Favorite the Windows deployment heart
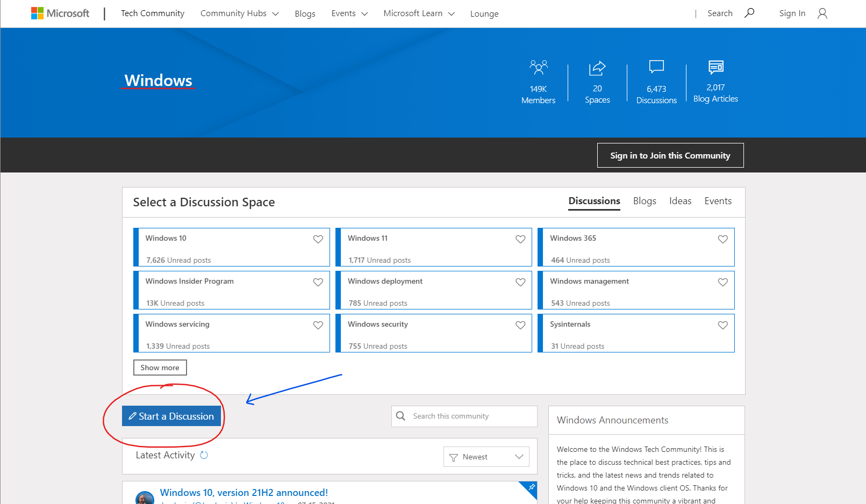The width and height of the screenshot is (866, 504). (520, 282)
